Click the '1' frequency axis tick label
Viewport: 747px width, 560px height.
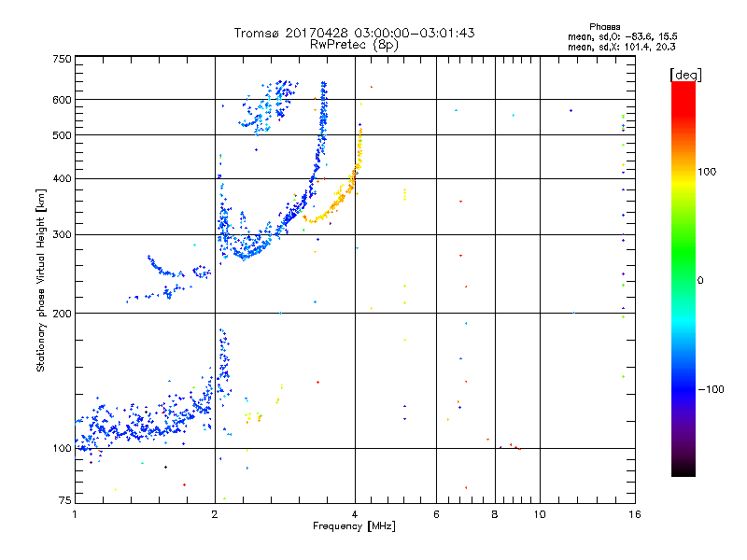tap(75, 514)
